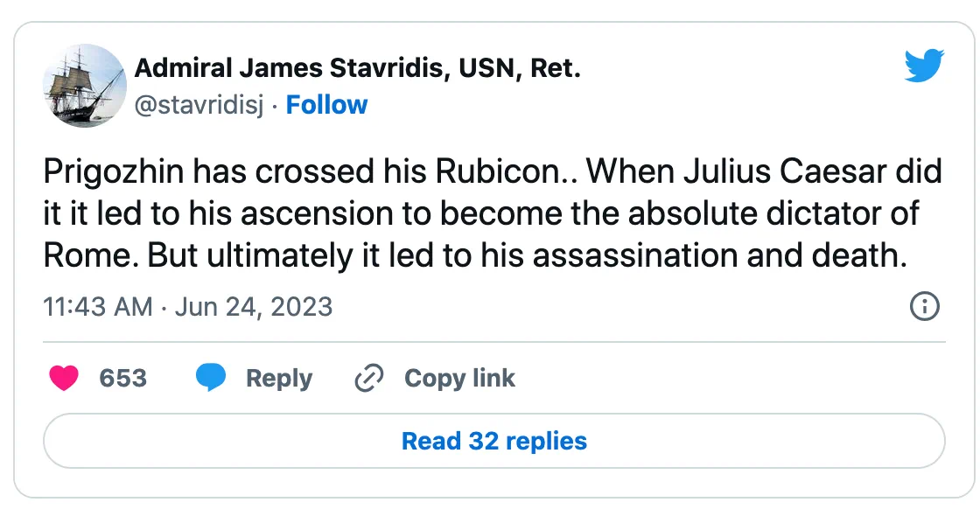
Task: Click the chain link icon
Action: tap(369, 379)
